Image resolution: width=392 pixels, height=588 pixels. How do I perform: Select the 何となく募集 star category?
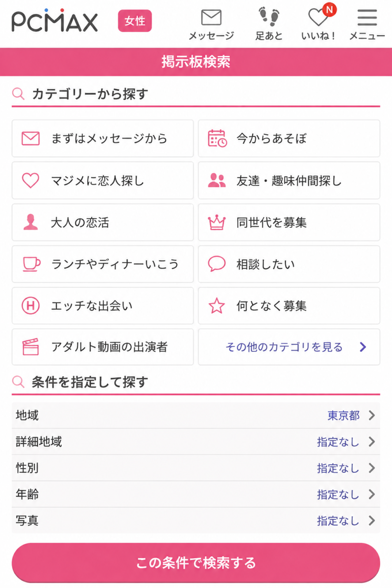pyautogui.click(x=289, y=306)
